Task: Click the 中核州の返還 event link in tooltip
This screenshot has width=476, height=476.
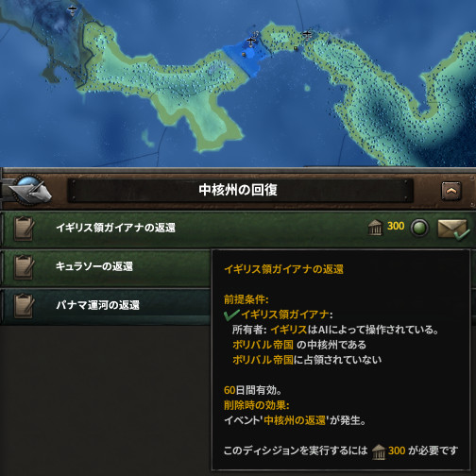Action: click(295, 420)
